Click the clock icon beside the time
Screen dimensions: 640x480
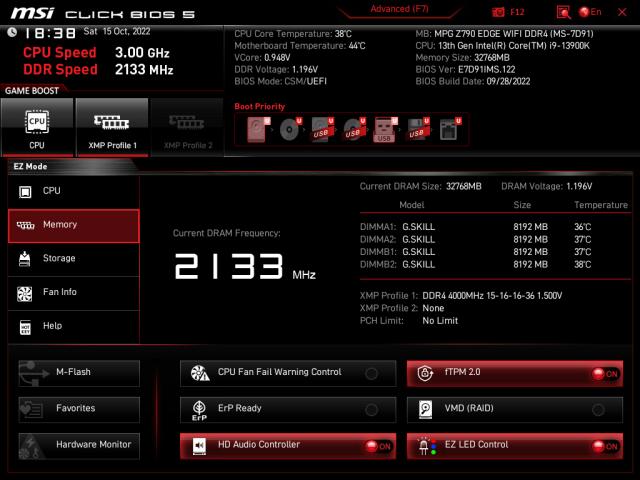pyautogui.click(x=12, y=32)
